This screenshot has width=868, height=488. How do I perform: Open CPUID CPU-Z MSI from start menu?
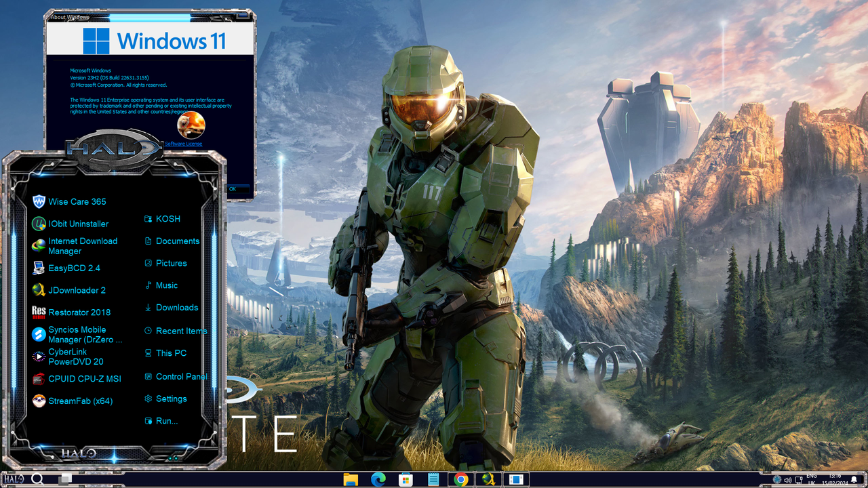pyautogui.click(x=76, y=379)
